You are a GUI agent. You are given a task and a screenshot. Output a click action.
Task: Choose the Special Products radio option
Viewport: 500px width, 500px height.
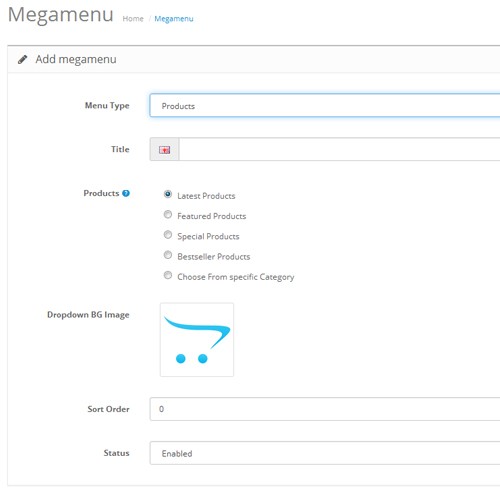168,235
